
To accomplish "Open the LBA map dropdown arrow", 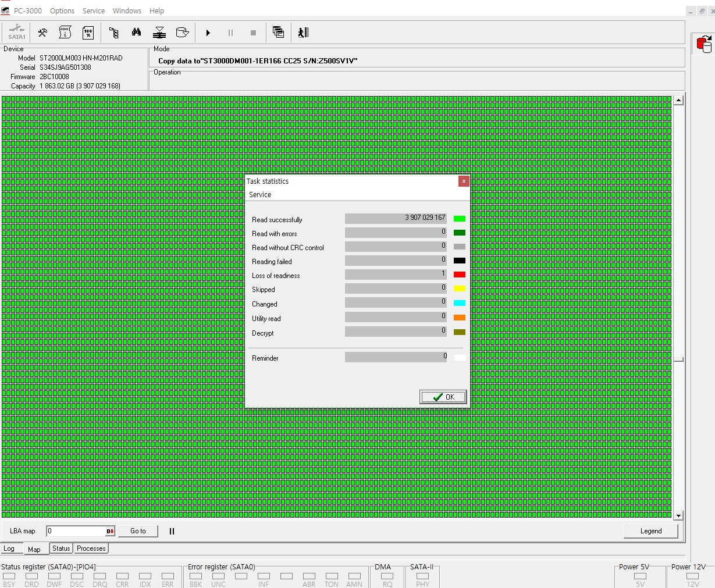I will coord(110,531).
